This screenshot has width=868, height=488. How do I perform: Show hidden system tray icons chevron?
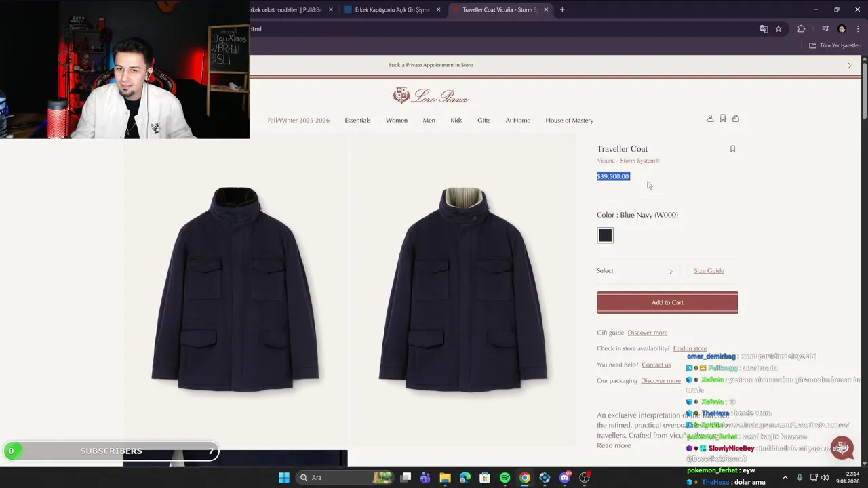[785, 478]
